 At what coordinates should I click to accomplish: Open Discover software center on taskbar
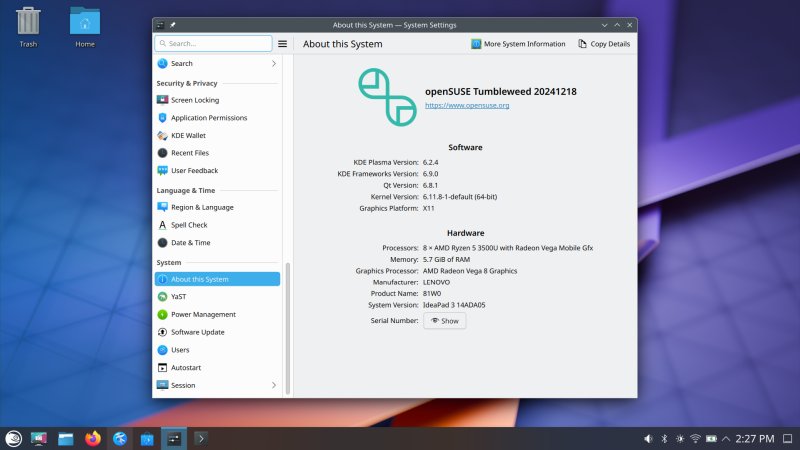(x=147, y=439)
